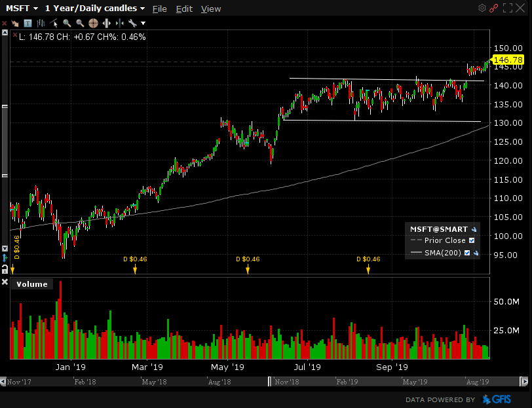Open the chart bar type icon
This screenshot has height=408, width=532.
[41, 24]
